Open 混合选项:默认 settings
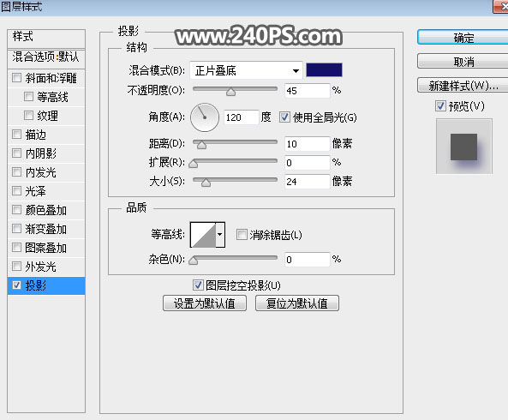The height and width of the screenshot is (420, 508). (46, 58)
